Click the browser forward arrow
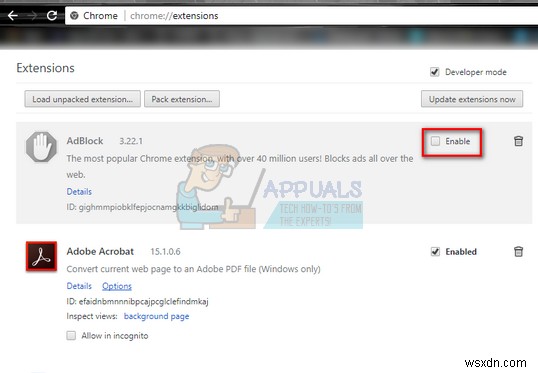This screenshot has width=538, height=373. [33, 15]
